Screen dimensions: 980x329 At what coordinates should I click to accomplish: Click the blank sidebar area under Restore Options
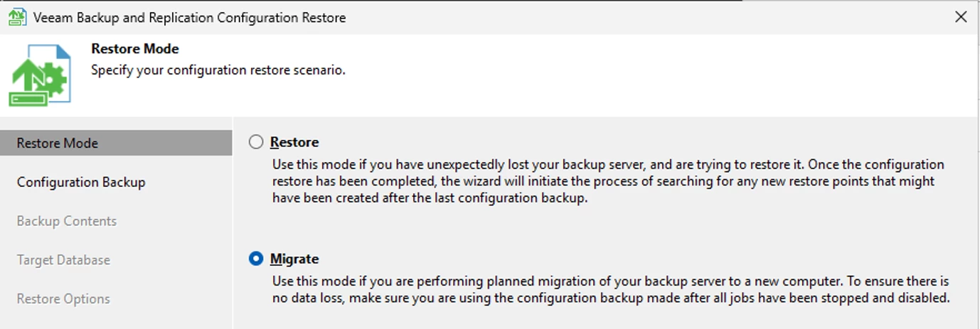tap(116, 320)
